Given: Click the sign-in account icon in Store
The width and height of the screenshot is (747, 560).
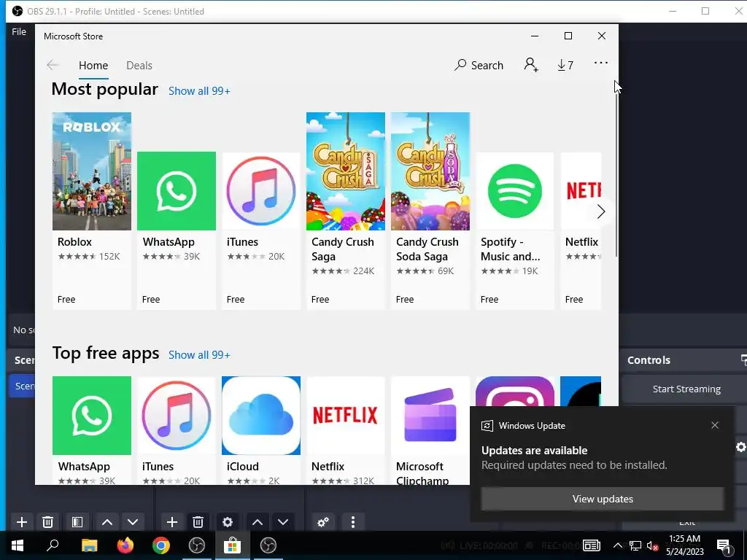Looking at the screenshot, I should pos(531,65).
